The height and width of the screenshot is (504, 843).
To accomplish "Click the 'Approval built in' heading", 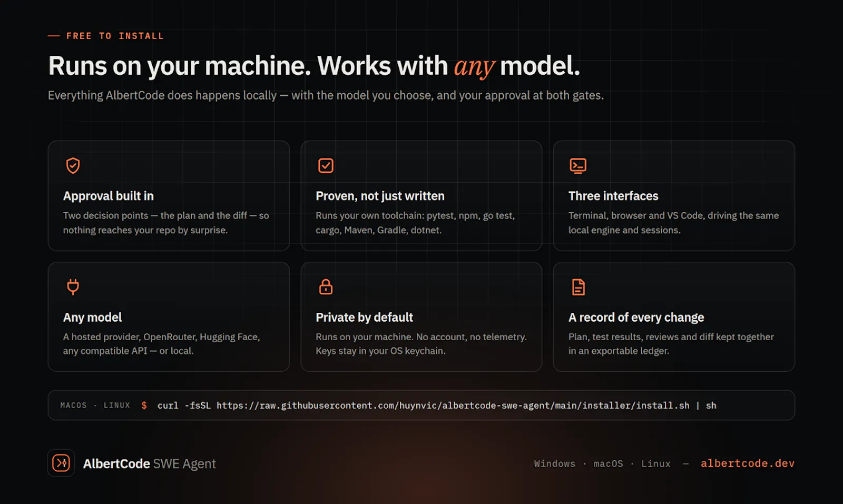I will (109, 196).
